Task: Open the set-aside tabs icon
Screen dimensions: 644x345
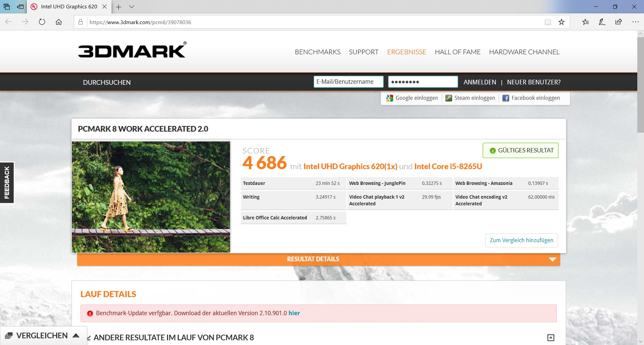Action: pos(7,7)
